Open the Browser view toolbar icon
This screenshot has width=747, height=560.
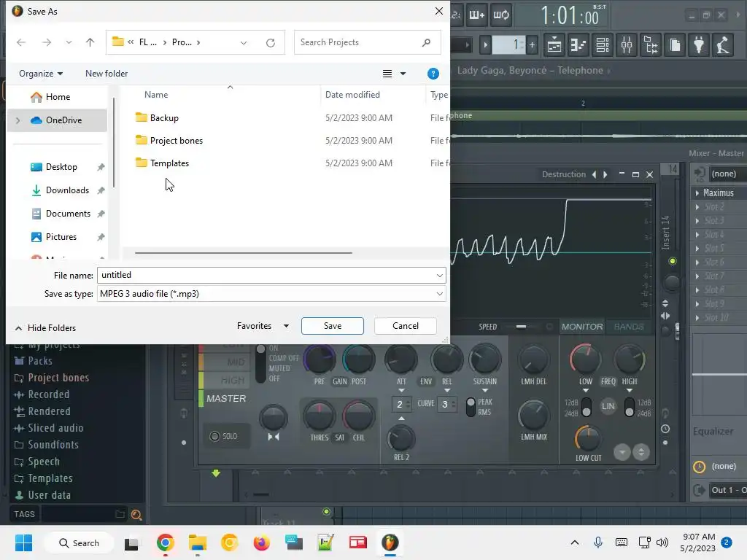pos(650,44)
